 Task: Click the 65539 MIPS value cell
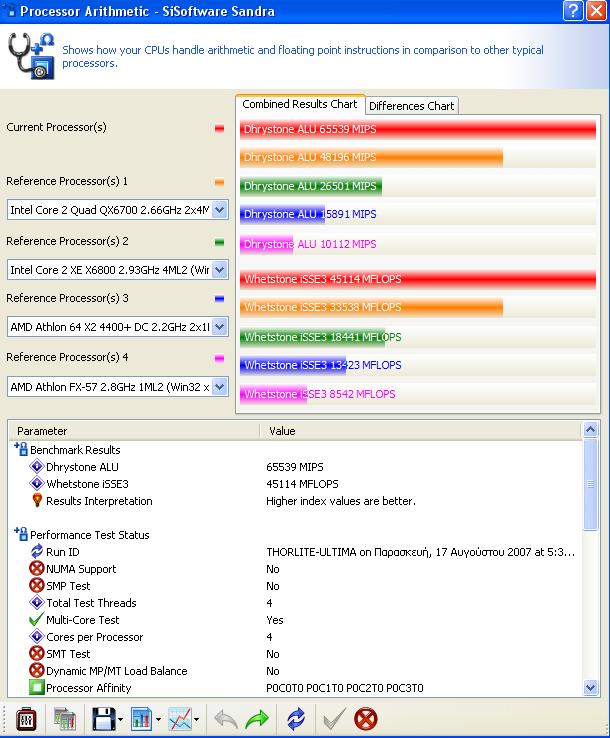coord(295,467)
